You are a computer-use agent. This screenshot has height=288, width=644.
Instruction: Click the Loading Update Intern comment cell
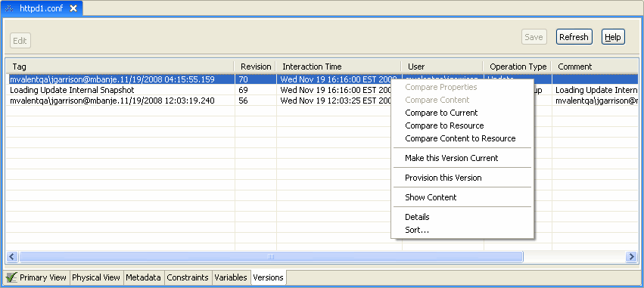(596, 90)
